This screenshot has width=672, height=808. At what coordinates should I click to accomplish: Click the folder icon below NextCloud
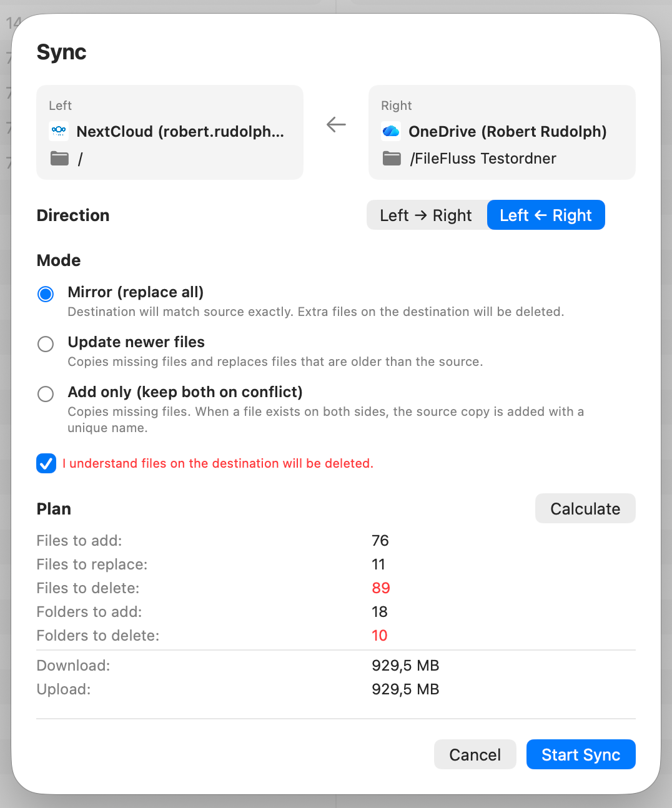pos(59,158)
